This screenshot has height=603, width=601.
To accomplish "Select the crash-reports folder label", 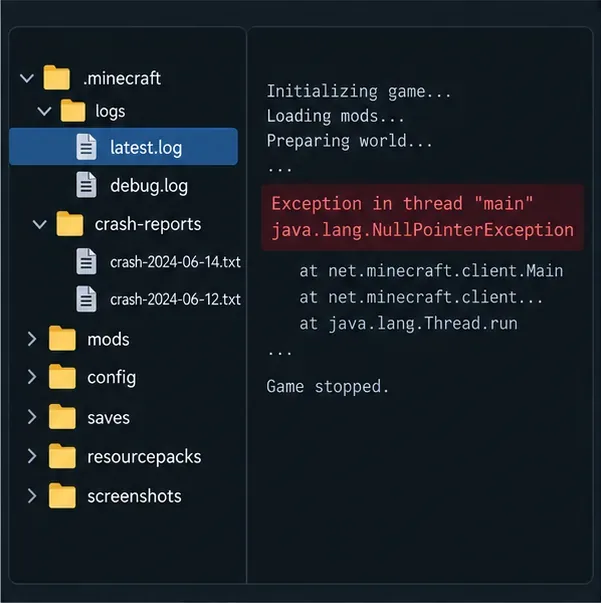I will click(148, 224).
